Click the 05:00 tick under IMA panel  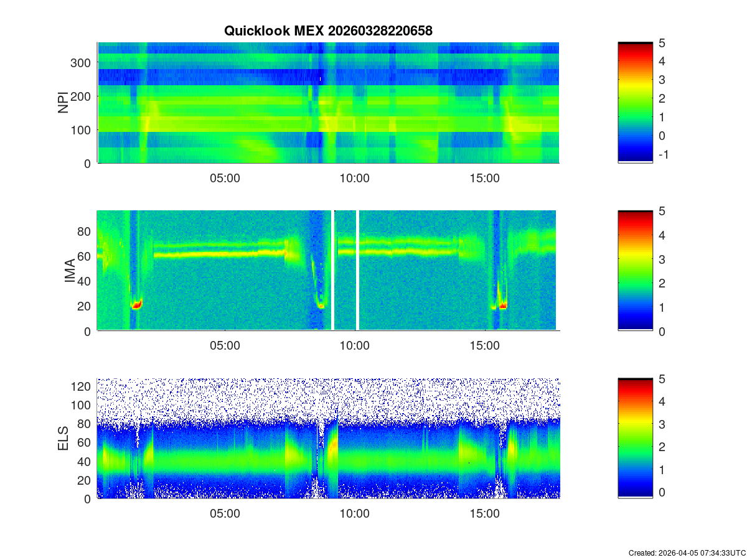(x=225, y=347)
